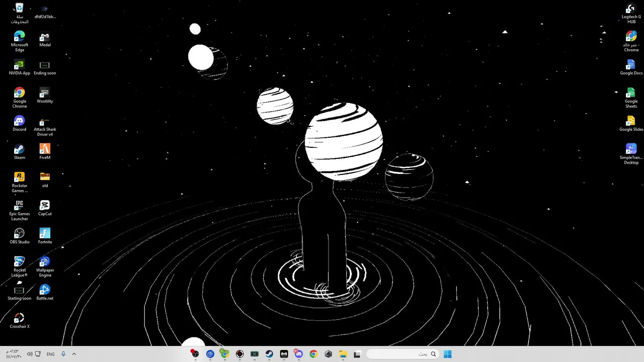Select the Fortnite desktop shortcut
Screen dimensions: 644x362
click(45, 237)
